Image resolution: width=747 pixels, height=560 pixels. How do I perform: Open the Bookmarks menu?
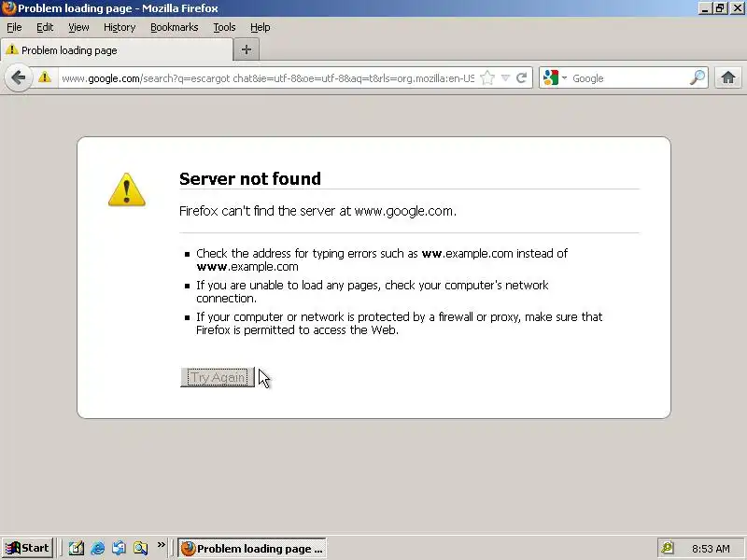(175, 28)
